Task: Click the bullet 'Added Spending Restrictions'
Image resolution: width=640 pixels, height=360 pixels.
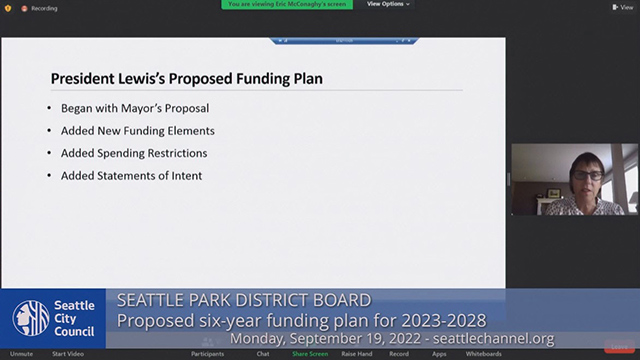Action: point(134,153)
